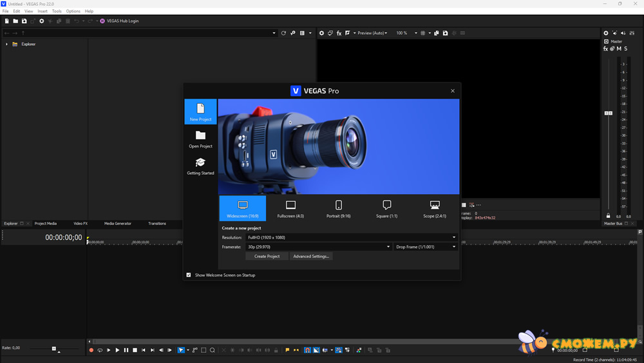Click Stop in the transport bar
This screenshot has width=644, height=363.
click(135, 350)
